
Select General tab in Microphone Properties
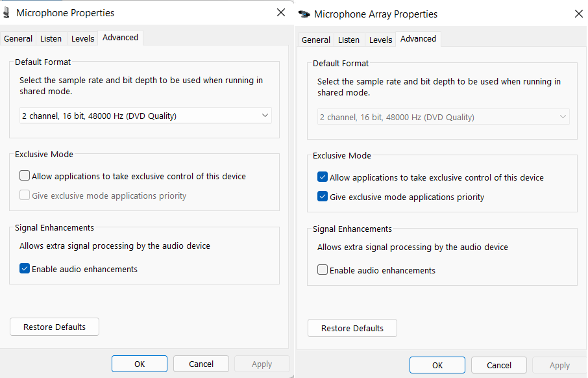(x=18, y=39)
